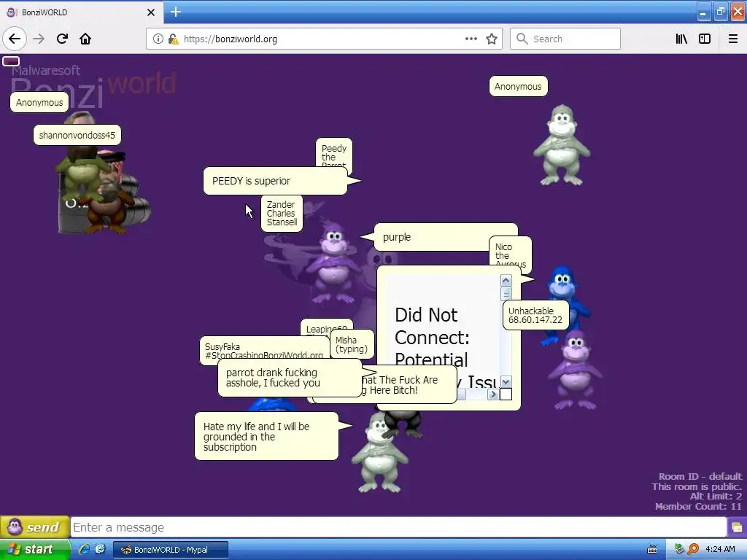Open the Library icon in toolbar

681,39
